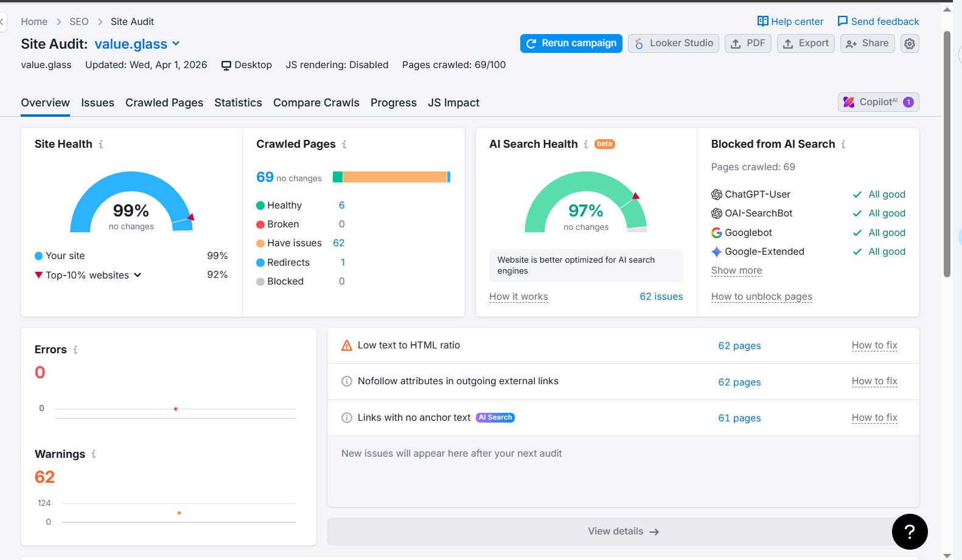The image size is (962, 560).
Task: Click How to fix for Nofollow attributes
Action: tap(874, 381)
